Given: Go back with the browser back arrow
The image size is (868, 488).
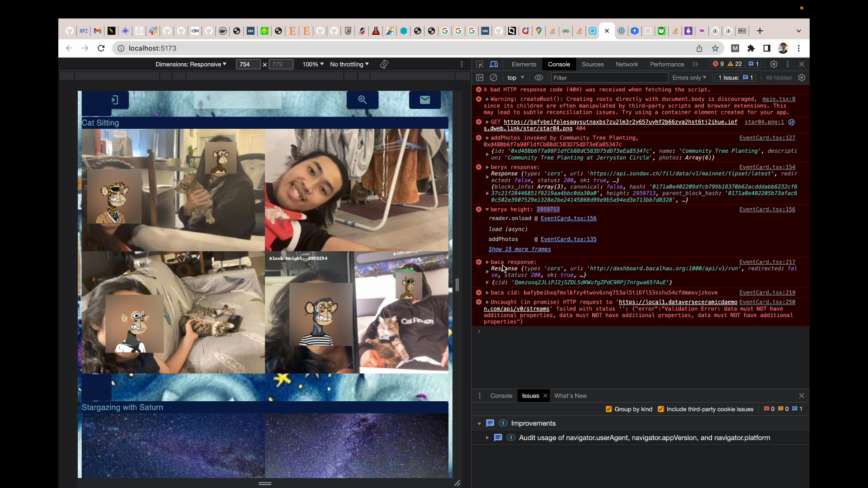Looking at the screenshot, I should click(69, 48).
